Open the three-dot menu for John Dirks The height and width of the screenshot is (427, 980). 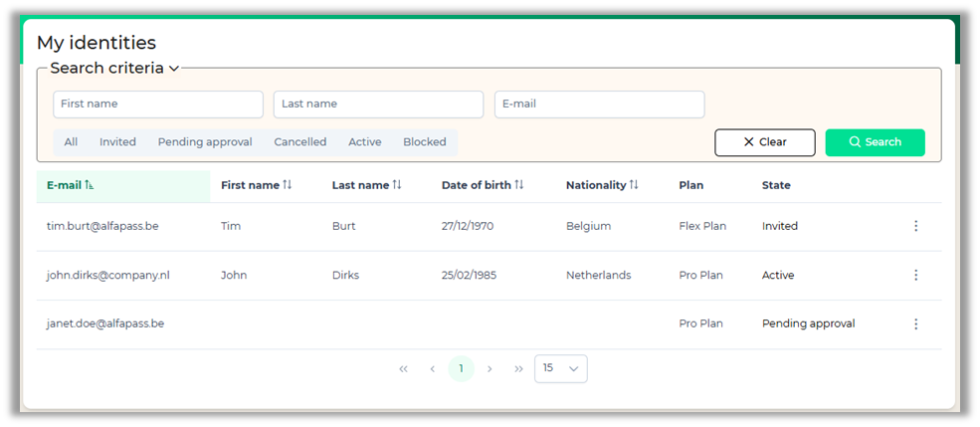pos(915,275)
